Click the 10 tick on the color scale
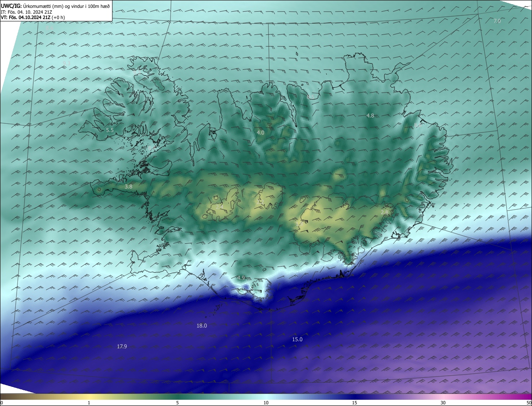 click(x=266, y=403)
